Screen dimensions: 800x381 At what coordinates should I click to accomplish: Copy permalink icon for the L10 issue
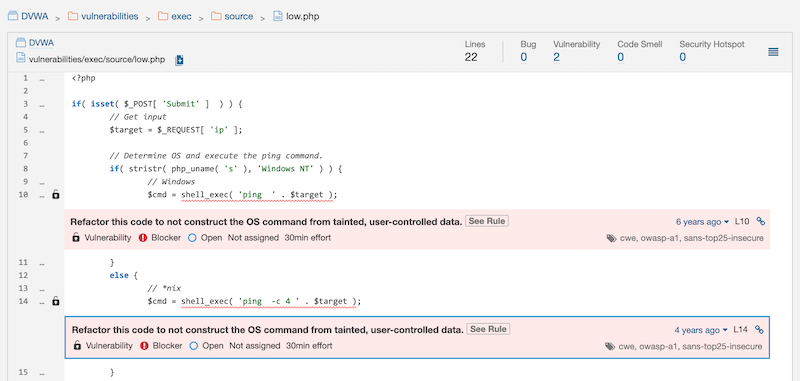tap(760, 221)
